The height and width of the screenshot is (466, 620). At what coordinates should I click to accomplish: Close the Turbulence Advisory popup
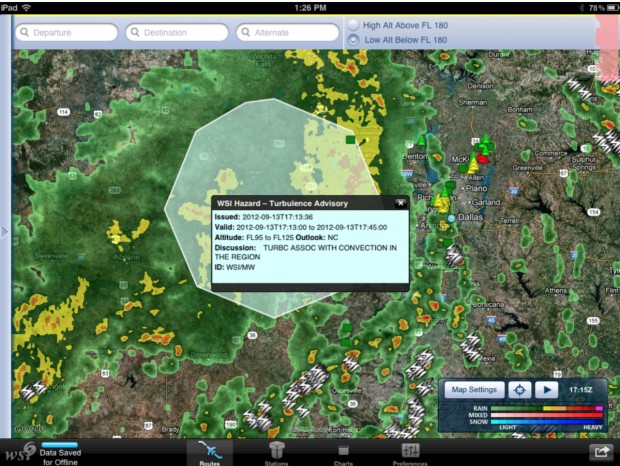(401, 203)
